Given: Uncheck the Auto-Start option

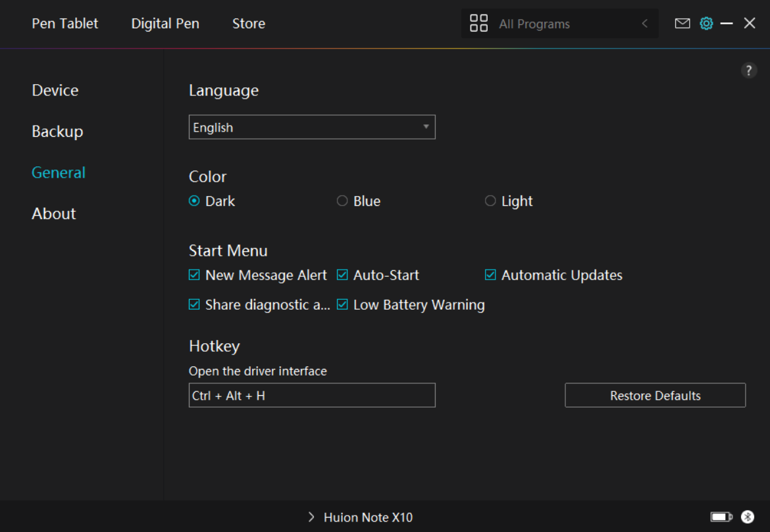Looking at the screenshot, I should coord(342,275).
